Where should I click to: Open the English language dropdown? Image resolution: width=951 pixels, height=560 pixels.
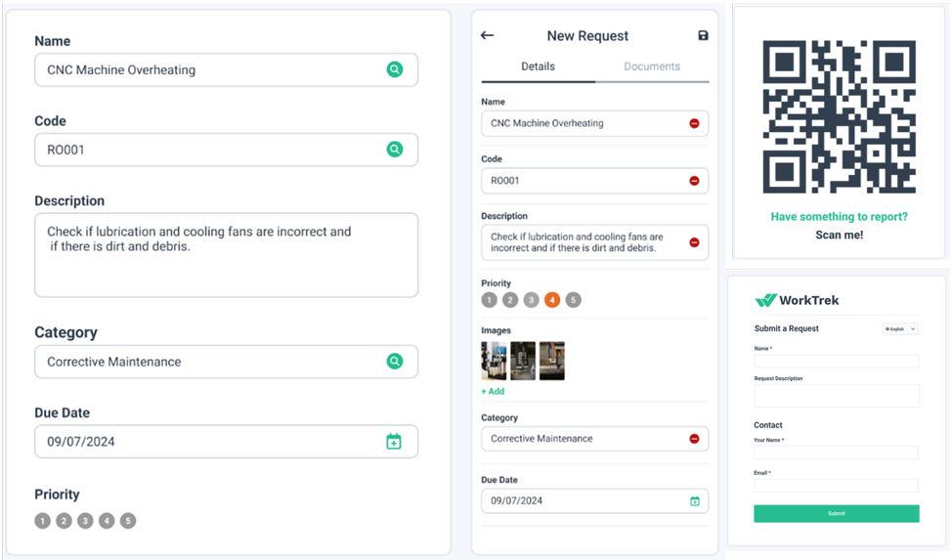point(900,329)
